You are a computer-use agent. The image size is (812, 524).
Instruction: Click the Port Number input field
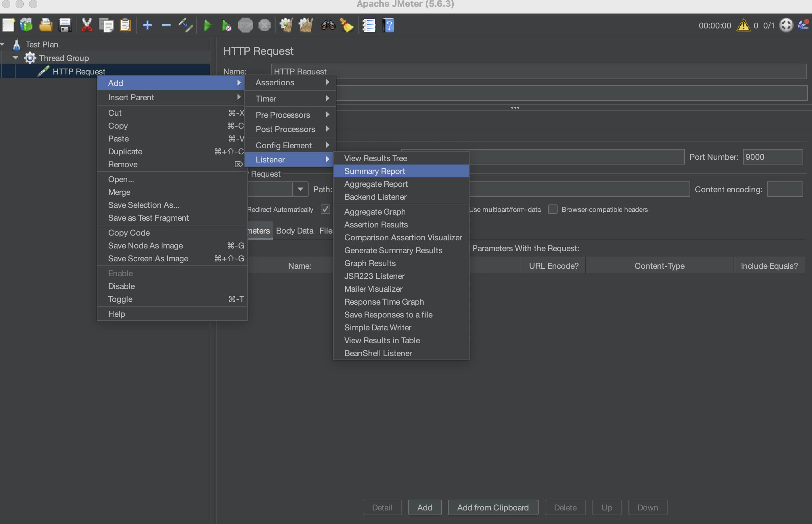click(x=772, y=157)
